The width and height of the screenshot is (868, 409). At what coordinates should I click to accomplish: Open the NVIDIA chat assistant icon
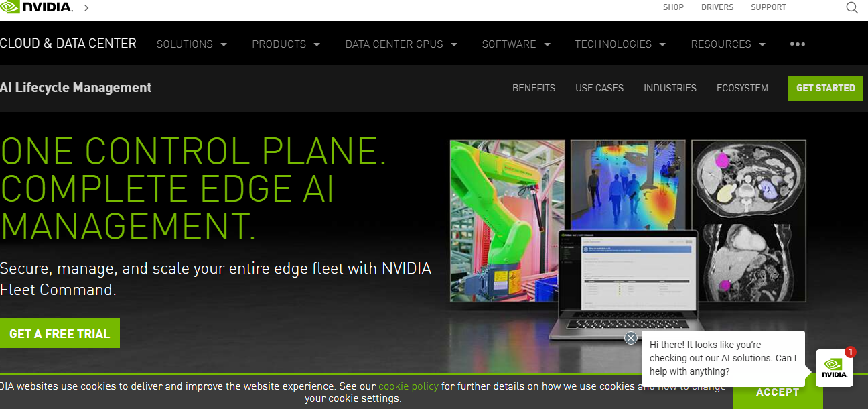click(834, 367)
